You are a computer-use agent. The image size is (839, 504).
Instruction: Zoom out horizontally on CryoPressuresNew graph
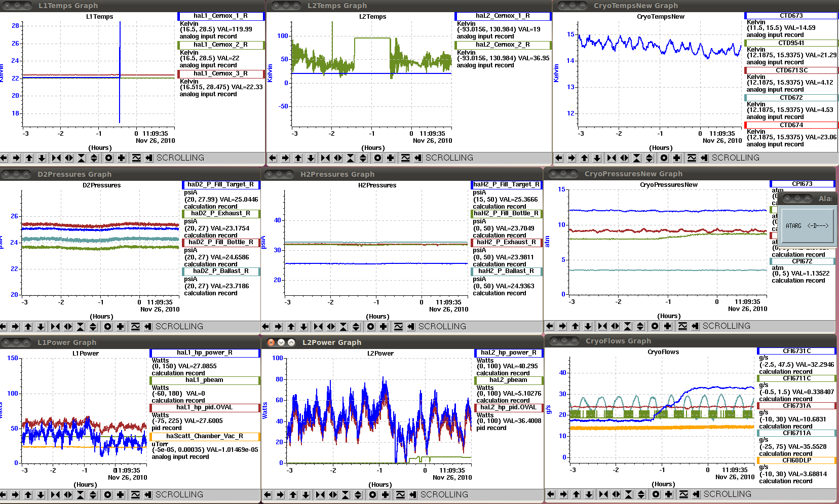pyautogui.click(x=615, y=326)
